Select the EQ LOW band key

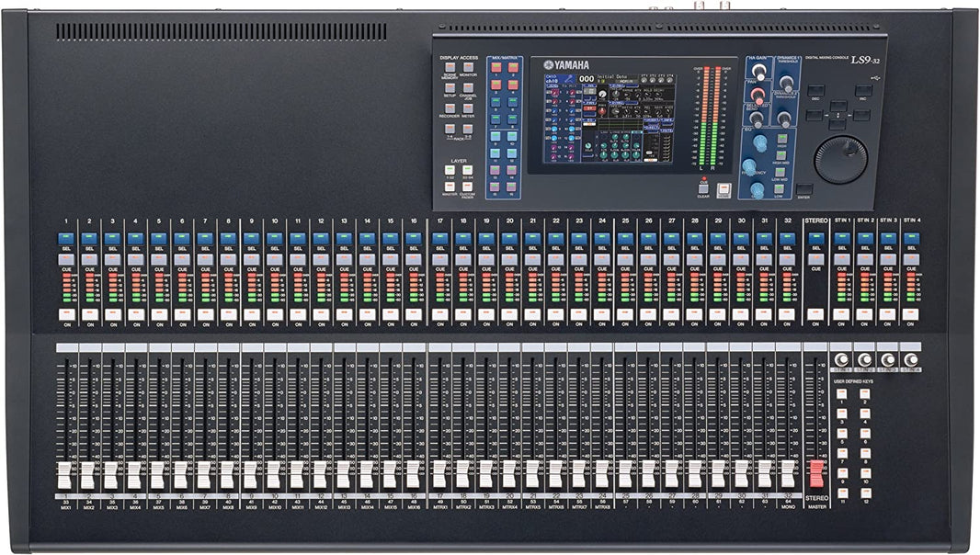[779, 188]
